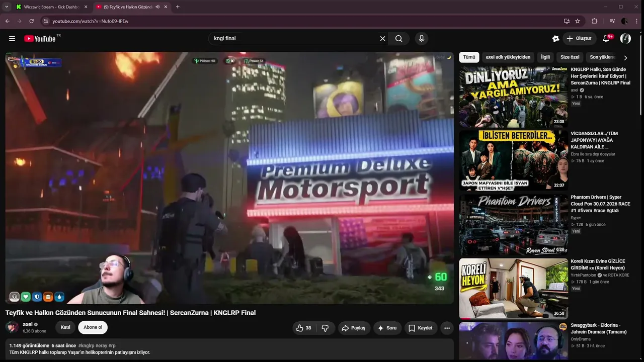Open the 'Koreli Kızın Evine GİZLİCE GİRDİM' title
This screenshot has height=362, width=644.
598,264
